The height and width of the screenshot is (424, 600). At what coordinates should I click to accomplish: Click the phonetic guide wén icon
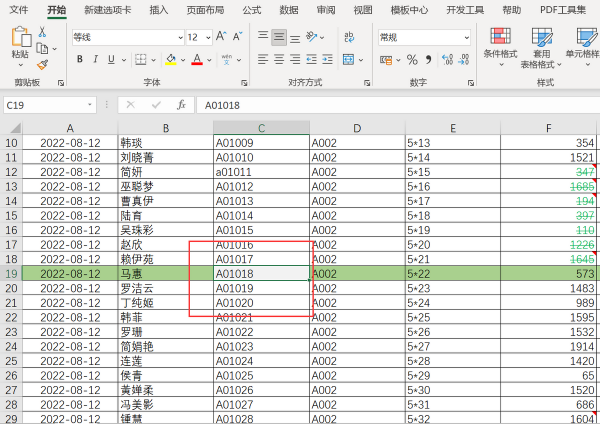tap(227, 59)
